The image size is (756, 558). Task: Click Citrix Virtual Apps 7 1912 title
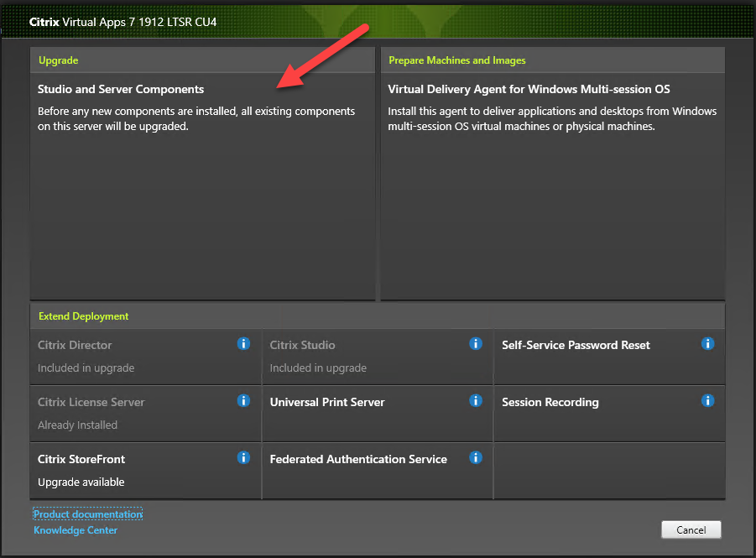coord(123,22)
